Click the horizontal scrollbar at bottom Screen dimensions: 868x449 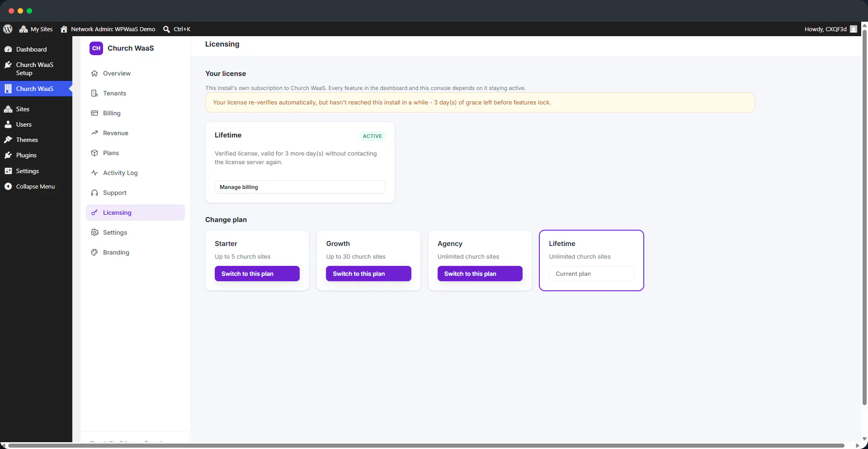point(426,446)
